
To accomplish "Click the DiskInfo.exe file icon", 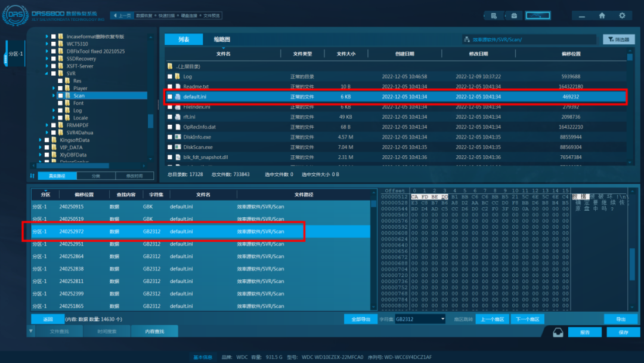I will click(x=178, y=137).
